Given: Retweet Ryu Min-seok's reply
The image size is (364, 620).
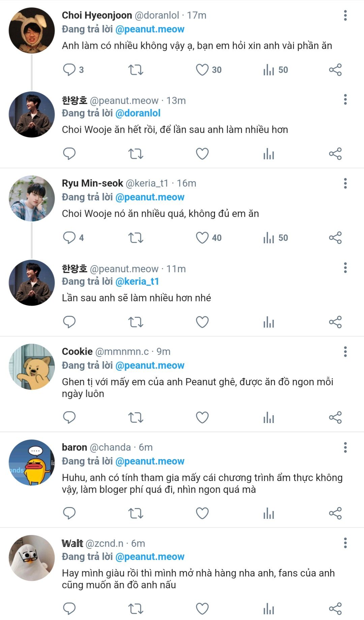Looking at the screenshot, I should click(x=135, y=238).
